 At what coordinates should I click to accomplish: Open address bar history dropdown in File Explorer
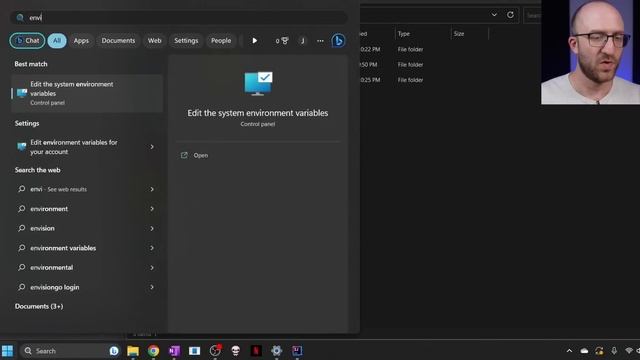[x=494, y=15]
